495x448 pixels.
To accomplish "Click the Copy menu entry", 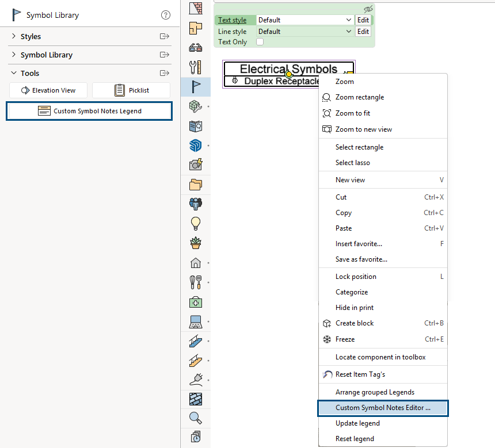I will [383, 213].
